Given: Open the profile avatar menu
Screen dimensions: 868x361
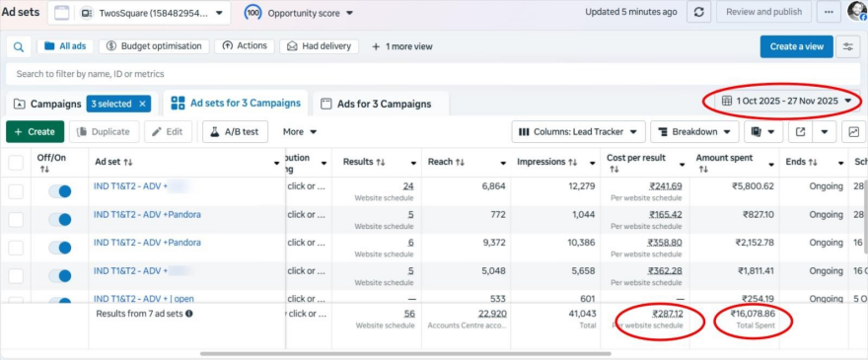Looking at the screenshot, I should pyautogui.click(x=857, y=12).
